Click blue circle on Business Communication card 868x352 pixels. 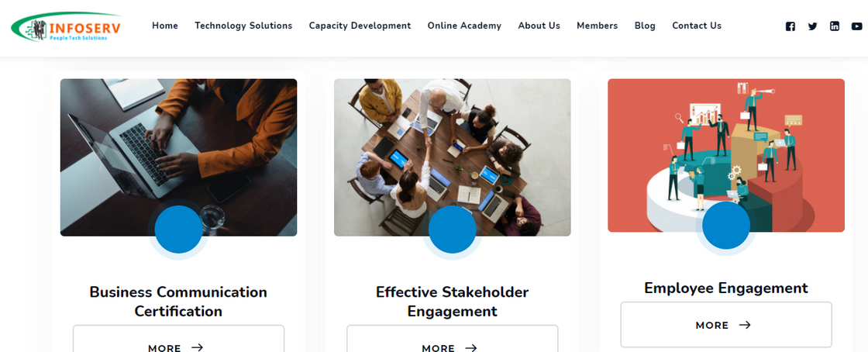click(178, 229)
